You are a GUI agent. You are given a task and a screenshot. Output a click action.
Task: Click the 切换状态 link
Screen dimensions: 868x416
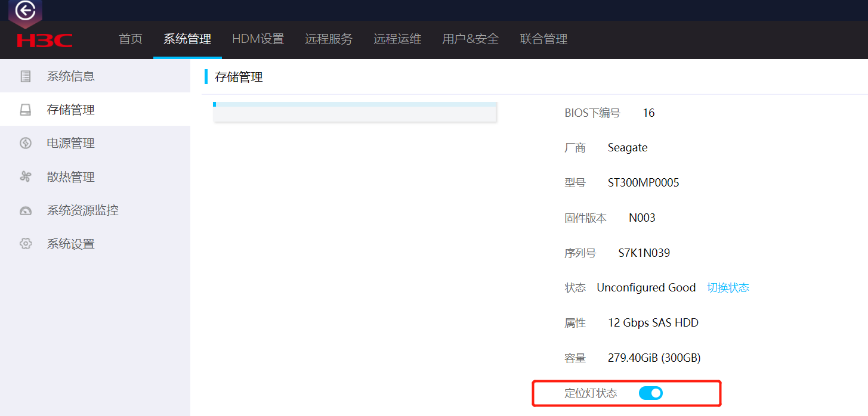click(728, 288)
